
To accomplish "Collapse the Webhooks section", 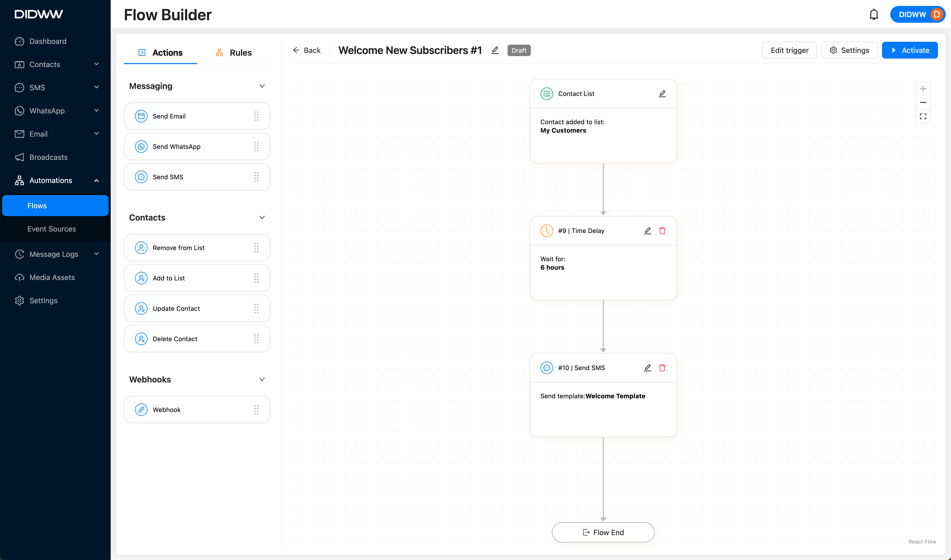I will coord(262,379).
